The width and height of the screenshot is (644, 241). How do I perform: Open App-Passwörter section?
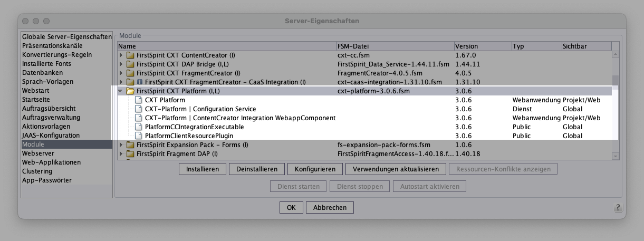67,180
